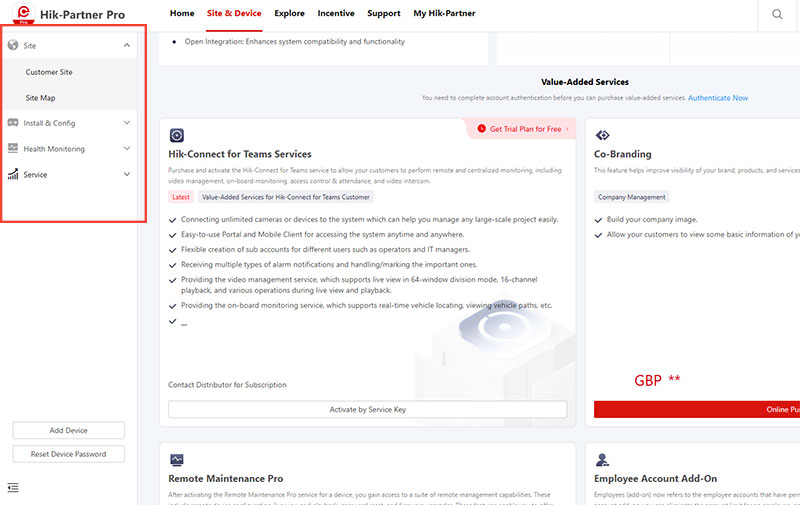Viewport: 800px width, 505px height.
Task: Collapse the sidebar using bottom-left menu icon
Action: (x=13, y=488)
